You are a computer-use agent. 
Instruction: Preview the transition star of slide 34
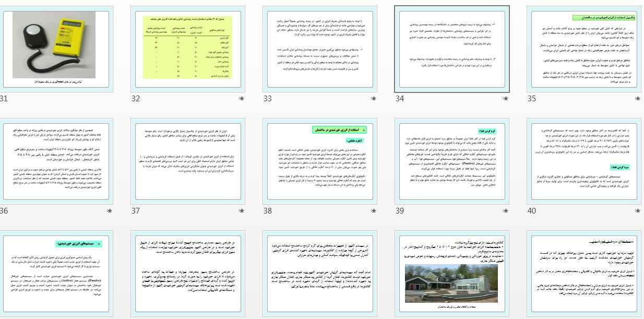[505, 98]
